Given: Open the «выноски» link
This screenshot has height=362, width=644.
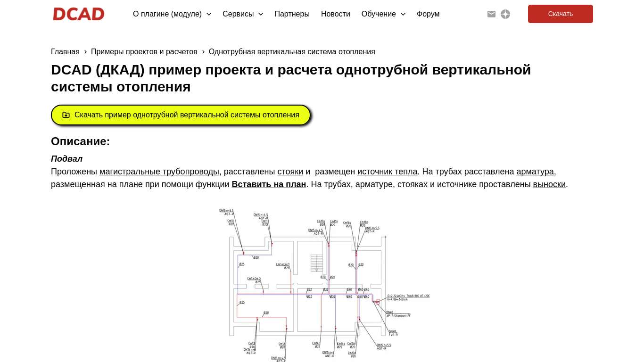Looking at the screenshot, I should click(549, 184).
